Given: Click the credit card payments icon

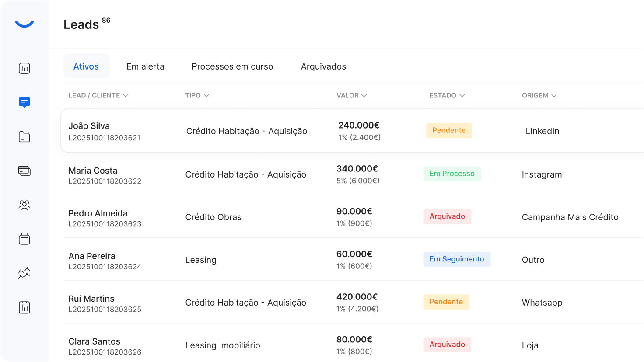Looking at the screenshot, I should [24, 171].
